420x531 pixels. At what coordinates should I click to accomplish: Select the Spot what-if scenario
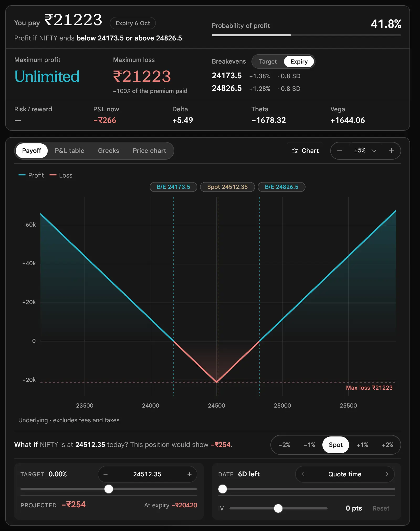tap(336, 445)
